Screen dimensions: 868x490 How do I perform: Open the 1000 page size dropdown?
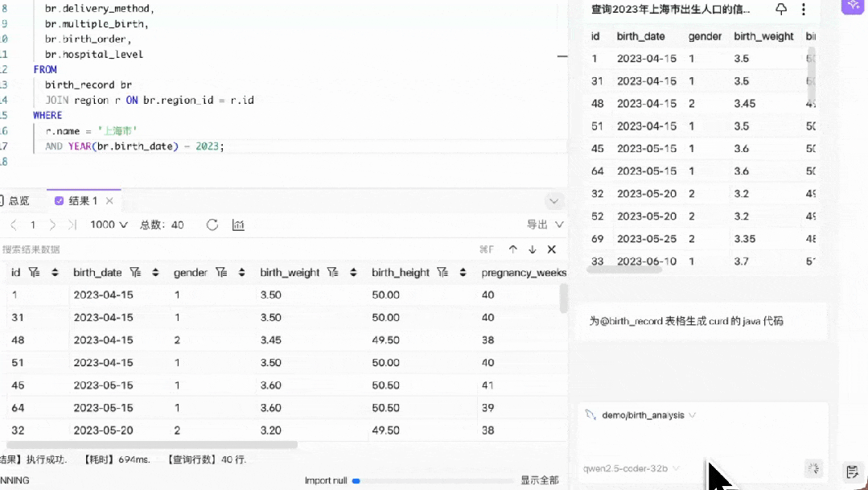point(109,224)
